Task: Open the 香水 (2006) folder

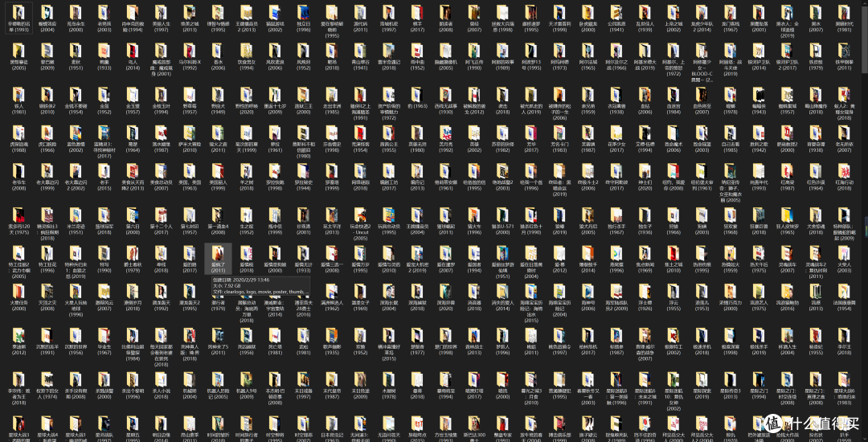Action: [x=218, y=58]
